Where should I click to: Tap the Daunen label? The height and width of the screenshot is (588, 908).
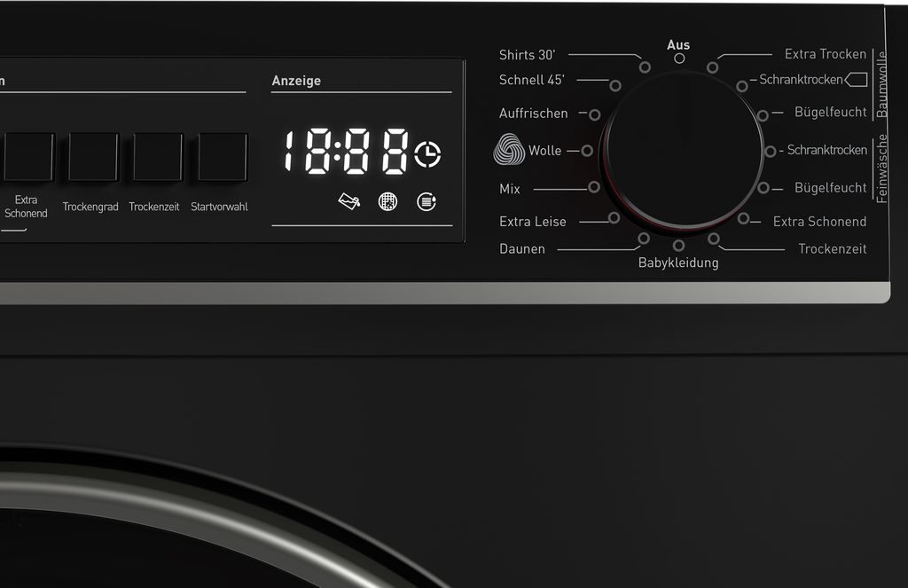pyautogui.click(x=522, y=248)
